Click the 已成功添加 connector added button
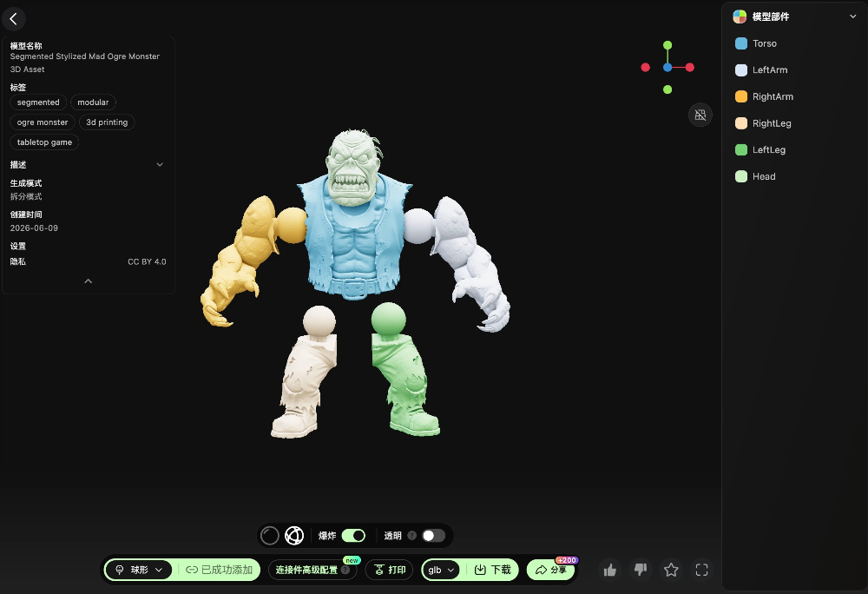 pos(220,570)
